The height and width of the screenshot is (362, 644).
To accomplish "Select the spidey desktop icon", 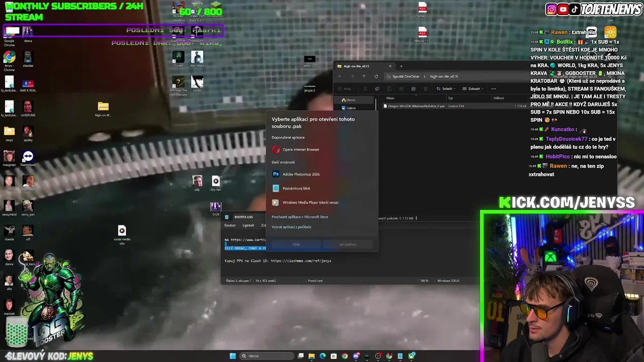I will [x=28, y=134].
